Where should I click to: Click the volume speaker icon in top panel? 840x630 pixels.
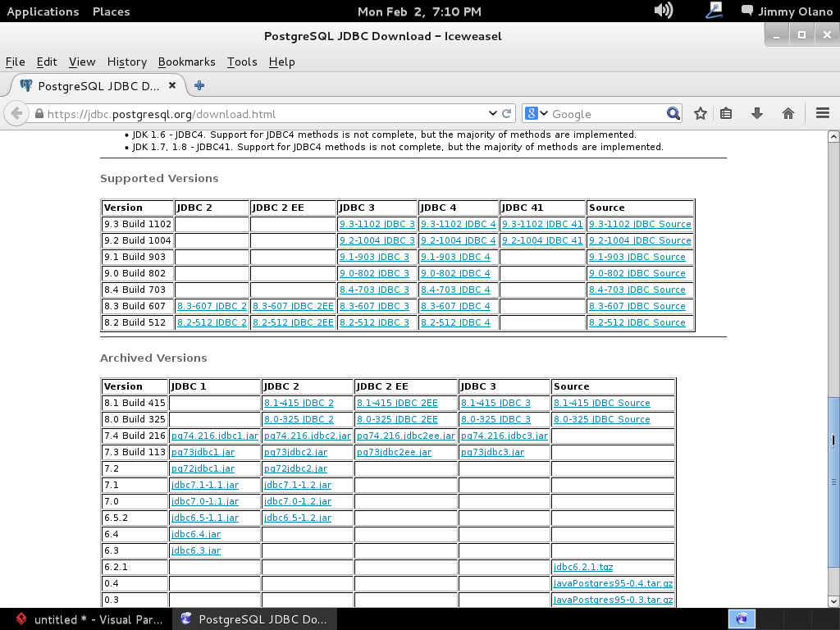point(663,11)
